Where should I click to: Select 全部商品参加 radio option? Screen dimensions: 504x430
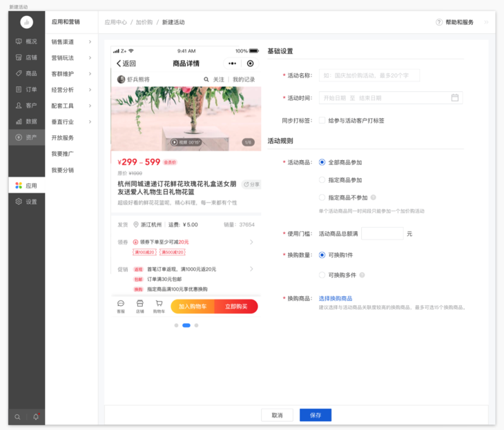click(322, 162)
